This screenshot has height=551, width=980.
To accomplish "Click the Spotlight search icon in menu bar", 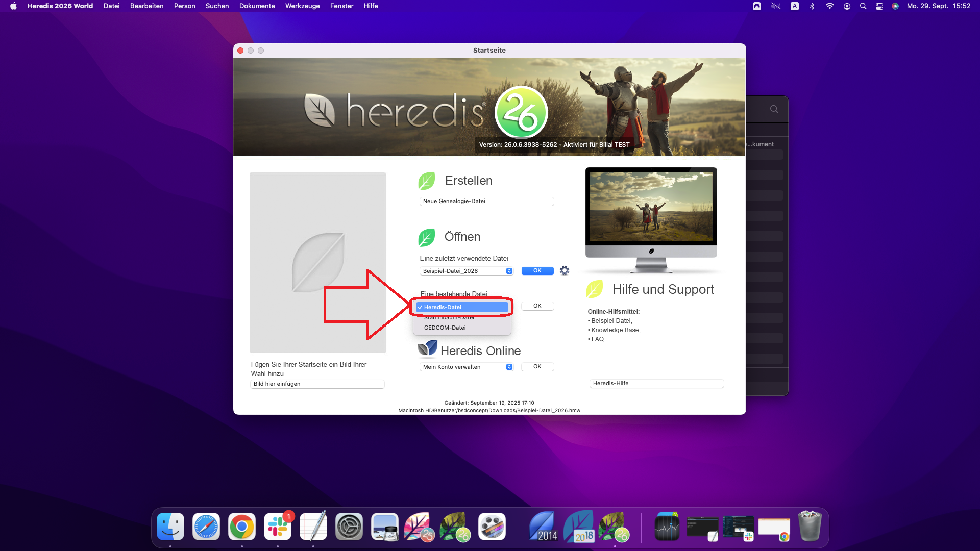I will click(863, 6).
